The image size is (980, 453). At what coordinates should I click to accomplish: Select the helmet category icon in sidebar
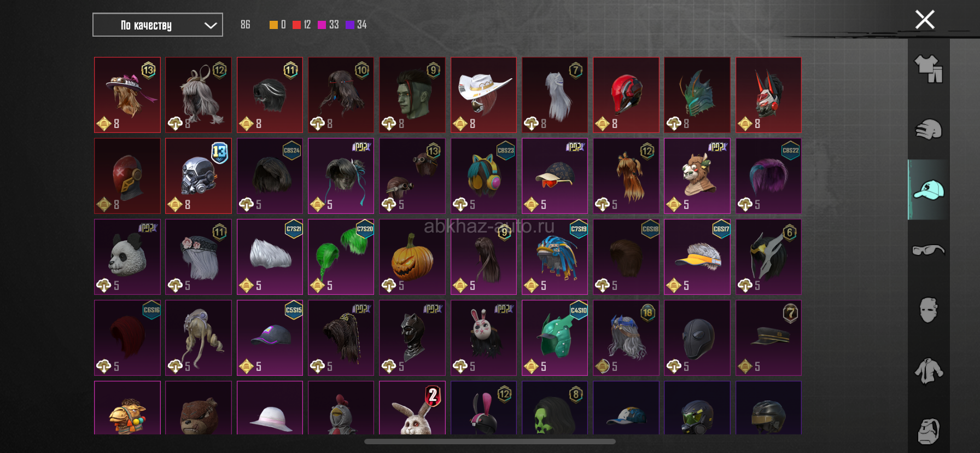pos(929,130)
